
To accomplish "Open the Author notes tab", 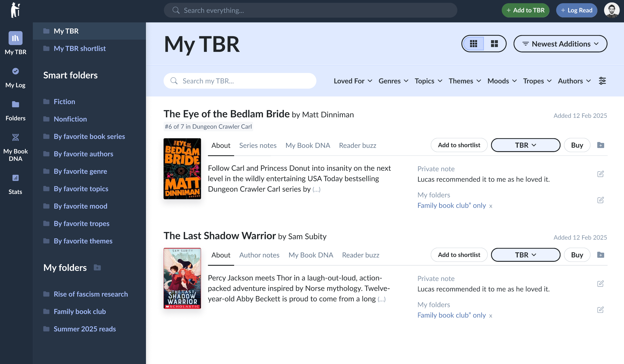I will [259, 255].
